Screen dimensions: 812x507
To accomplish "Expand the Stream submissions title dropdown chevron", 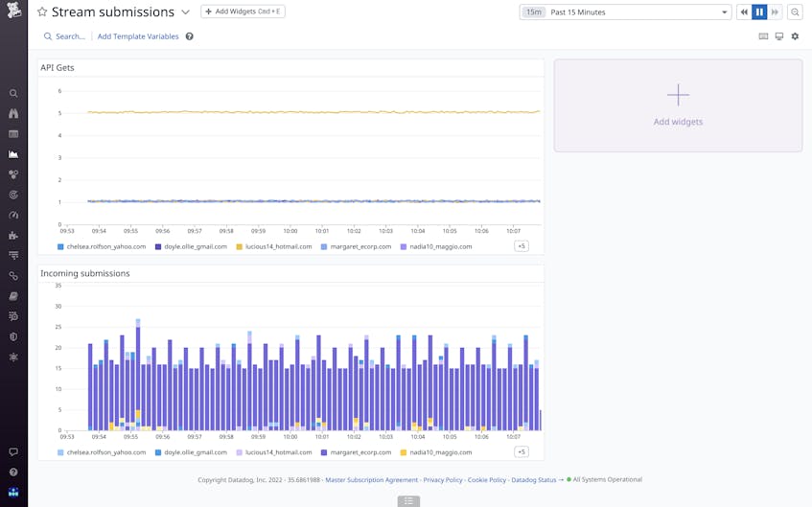I will click(x=185, y=12).
